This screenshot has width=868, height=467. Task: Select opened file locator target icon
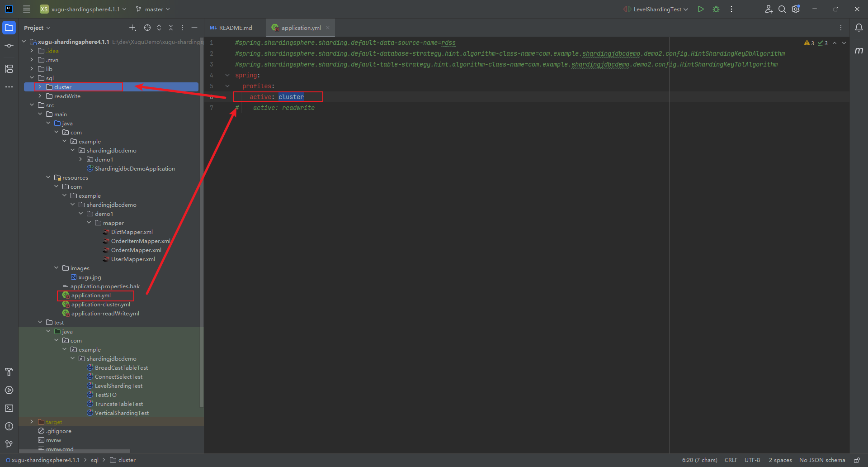tap(147, 28)
